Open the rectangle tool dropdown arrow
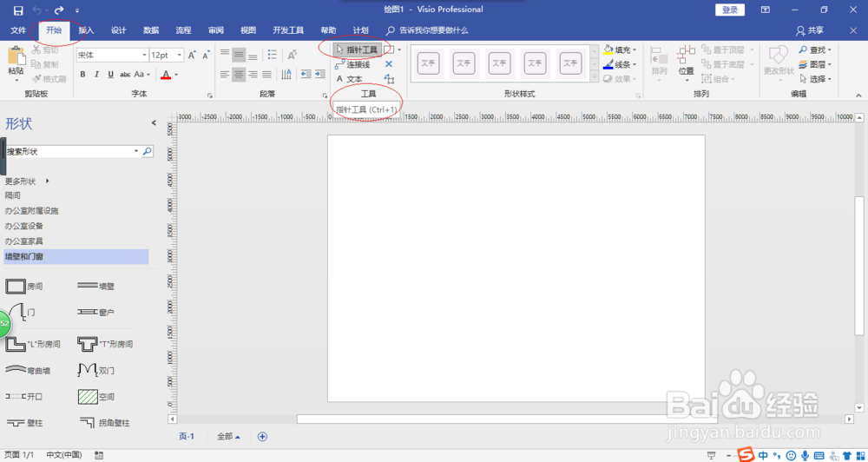The image size is (868, 462). [x=399, y=49]
